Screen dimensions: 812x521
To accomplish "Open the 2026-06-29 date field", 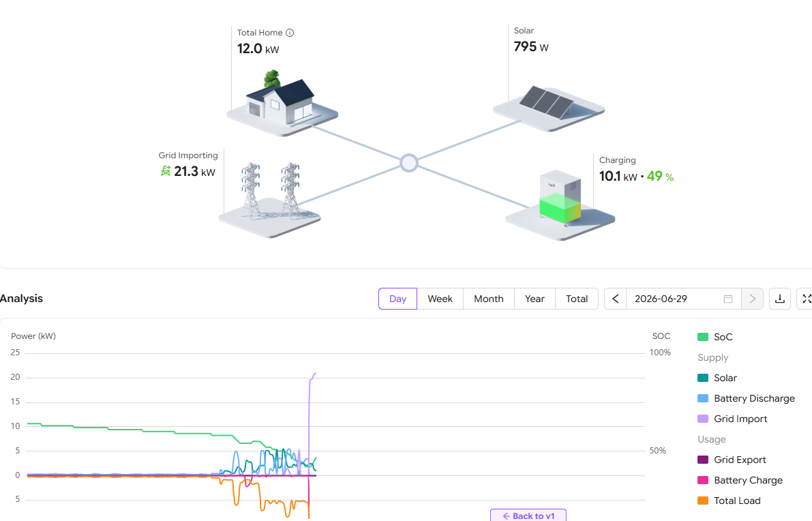I will coord(684,299).
